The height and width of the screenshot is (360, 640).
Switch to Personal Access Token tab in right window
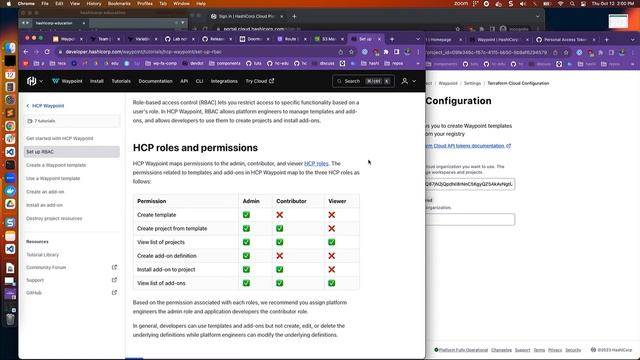(x=566, y=40)
